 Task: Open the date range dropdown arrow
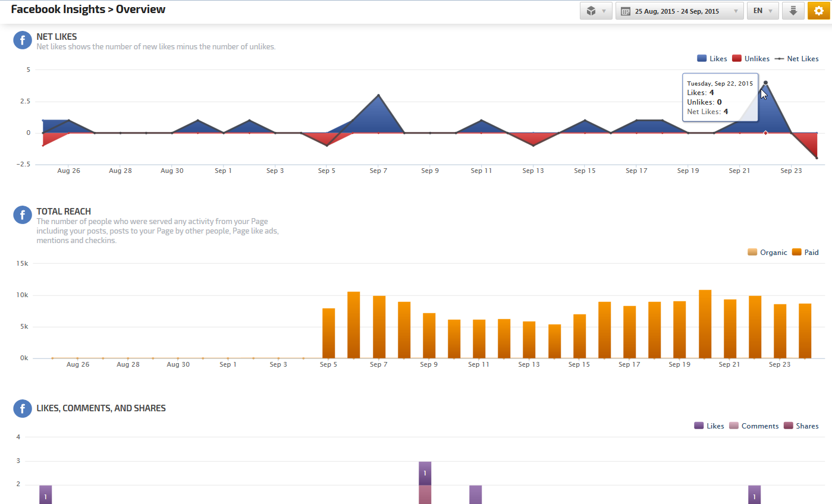point(736,11)
